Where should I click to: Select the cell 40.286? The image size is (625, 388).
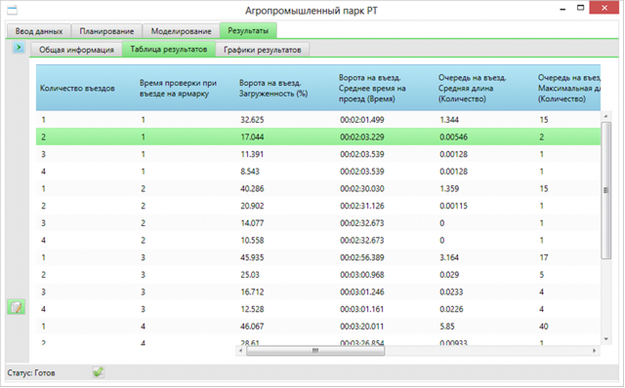pos(252,189)
